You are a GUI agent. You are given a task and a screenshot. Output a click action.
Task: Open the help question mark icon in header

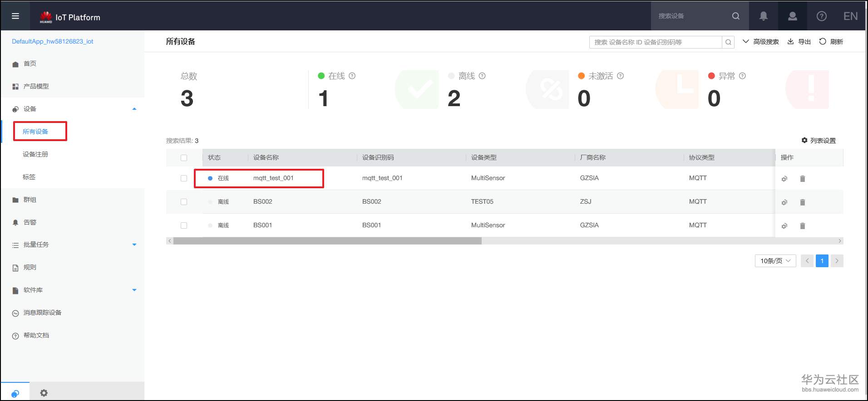pyautogui.click(x=822, y=16)
